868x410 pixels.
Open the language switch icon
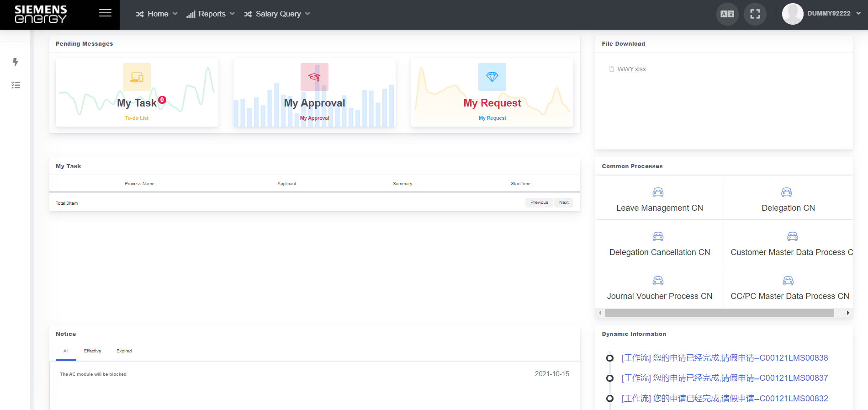click(x=727, y=14)
